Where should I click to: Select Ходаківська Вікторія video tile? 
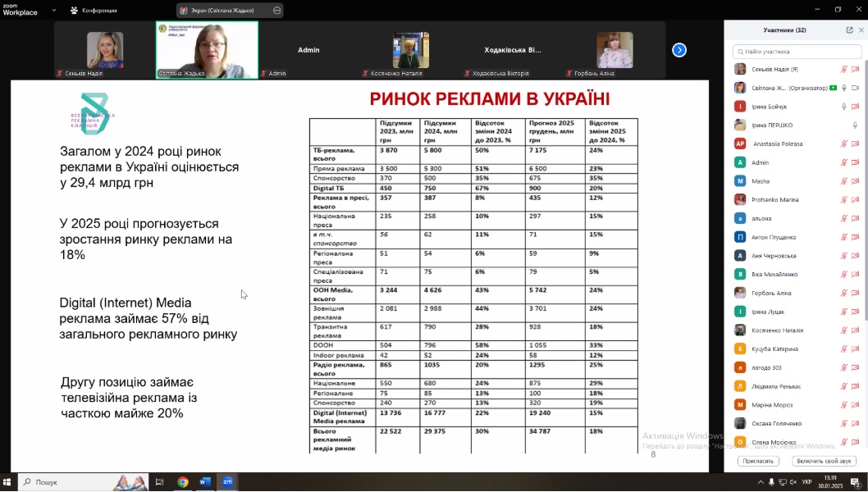click(513, 50)
